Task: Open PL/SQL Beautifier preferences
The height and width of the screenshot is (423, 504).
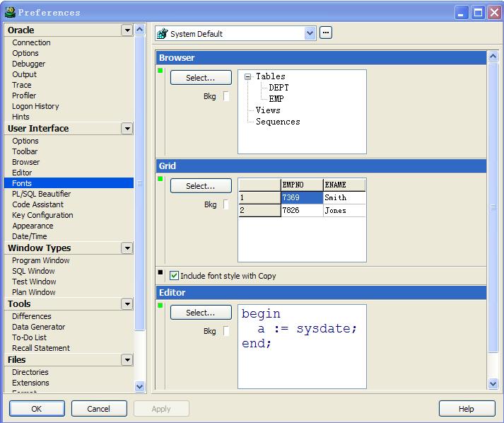Action: coord(41,194)
